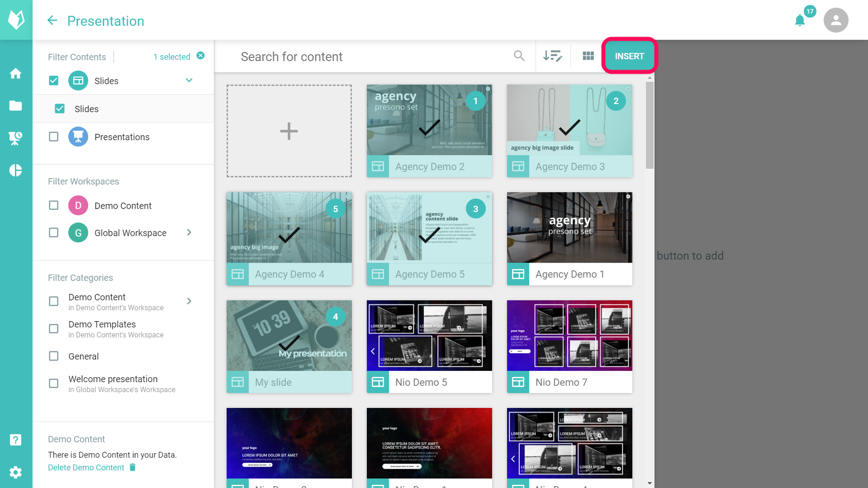Open the folders section from the sidebar

[16, 106]
